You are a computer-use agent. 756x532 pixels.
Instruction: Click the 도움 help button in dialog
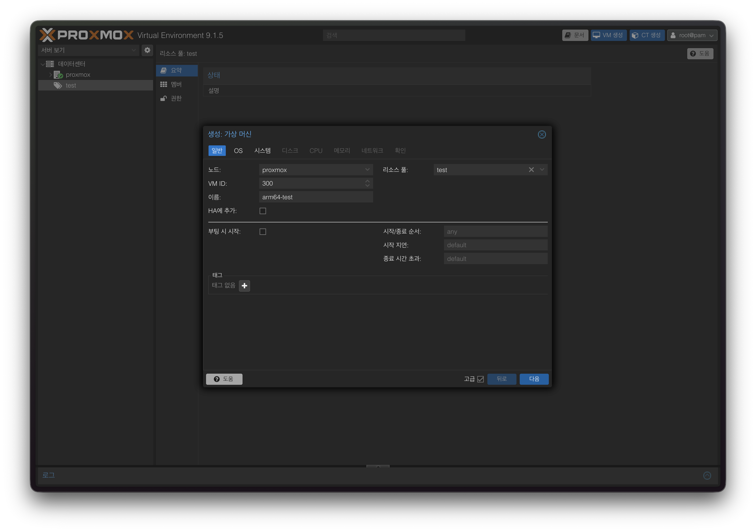[224, 379]
